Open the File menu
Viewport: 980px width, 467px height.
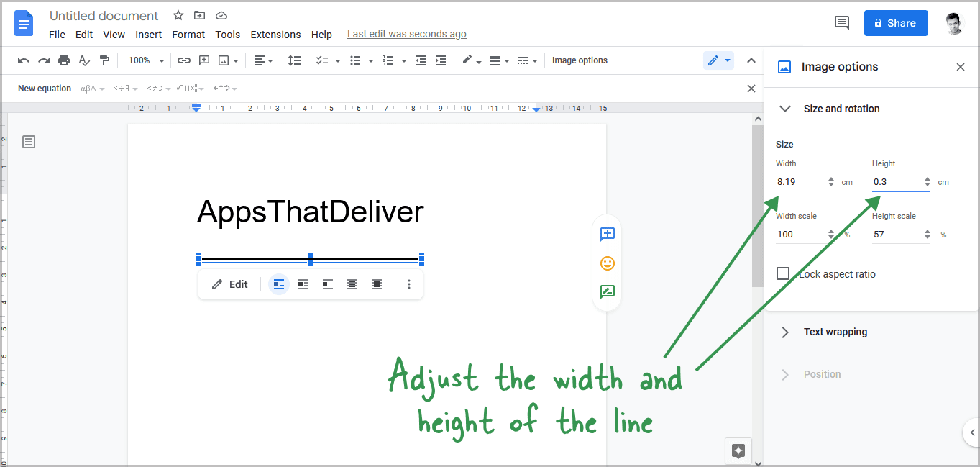pyautogui.click(x=57, y=35)
